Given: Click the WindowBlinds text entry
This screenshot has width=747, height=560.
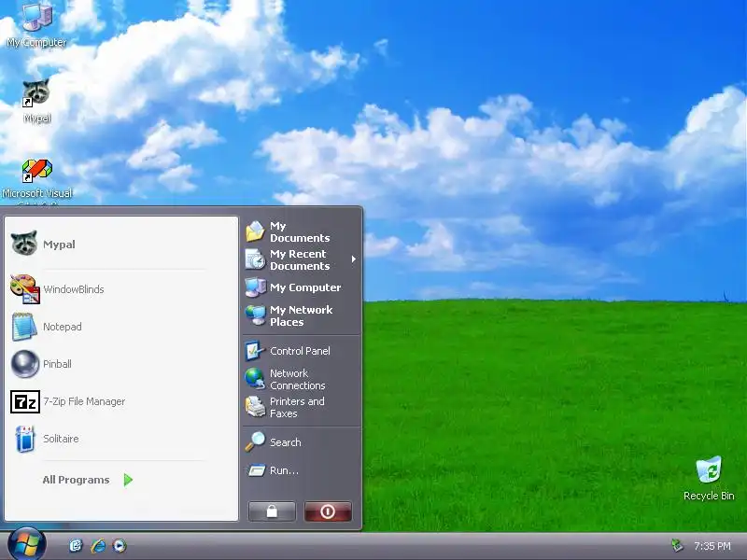Looking at the screenshot, I should coord(74,289).
